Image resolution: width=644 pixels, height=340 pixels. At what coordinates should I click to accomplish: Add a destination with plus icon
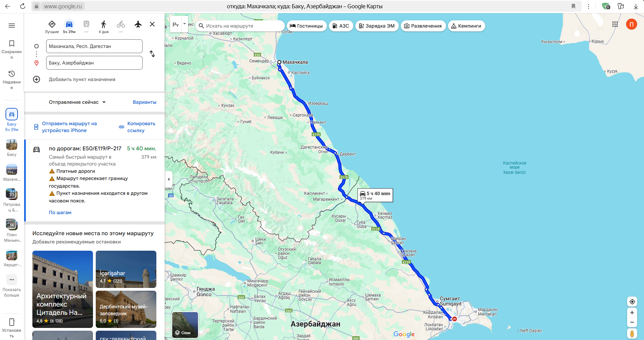[37, 79]
